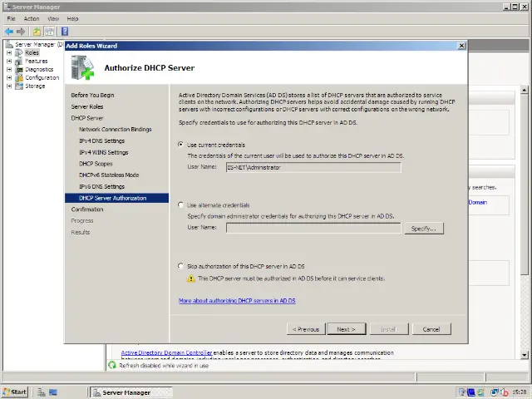This screenshot has height=399, width=532.
Task: Click the Show/Hide console tree icon
Action: coord(50,32)
